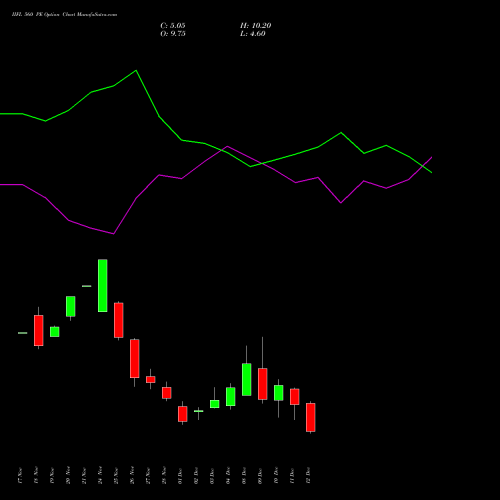The height and width of the screenshot is (500, 500).
Task: Click the open value 'O: 9.75'
Action: coord(173,34)
